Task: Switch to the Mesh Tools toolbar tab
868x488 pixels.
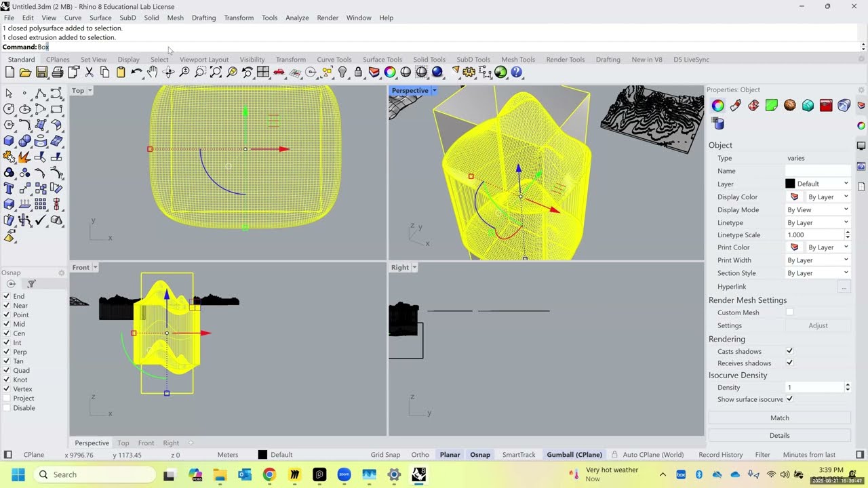Action: [x=518, y=60]
